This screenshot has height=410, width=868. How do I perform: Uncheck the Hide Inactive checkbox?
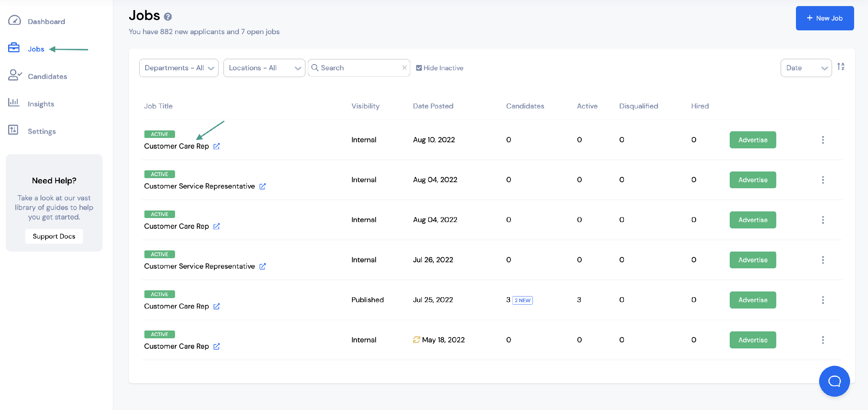(419, 68)
